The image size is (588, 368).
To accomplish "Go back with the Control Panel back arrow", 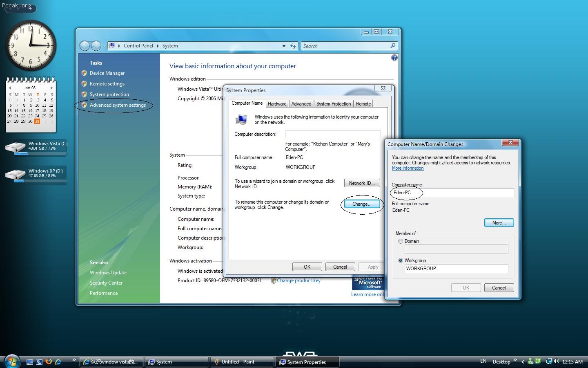I will pyautogui.click(x=85, y=46).
